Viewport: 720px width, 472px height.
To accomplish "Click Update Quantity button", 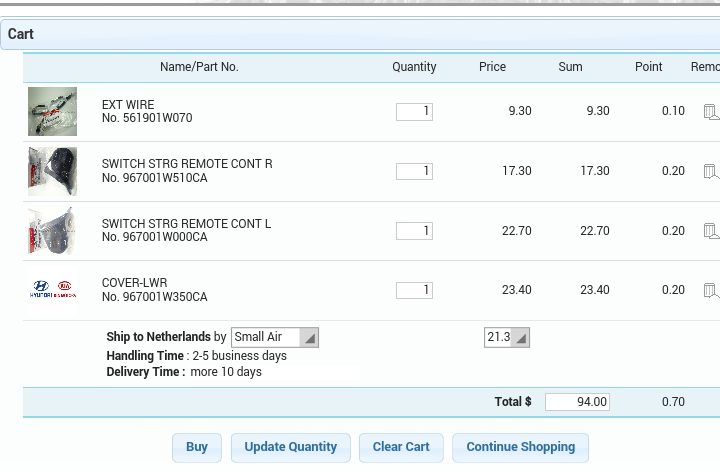I will (x=291, y=447).
